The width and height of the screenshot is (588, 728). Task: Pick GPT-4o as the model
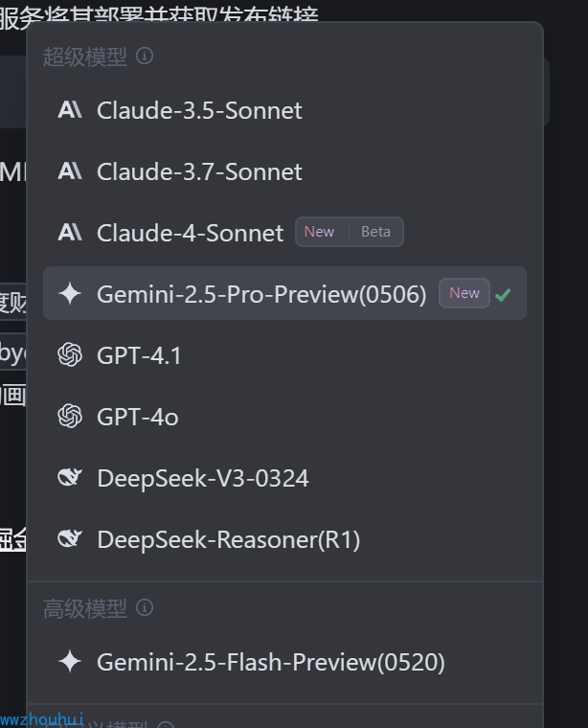137,417
